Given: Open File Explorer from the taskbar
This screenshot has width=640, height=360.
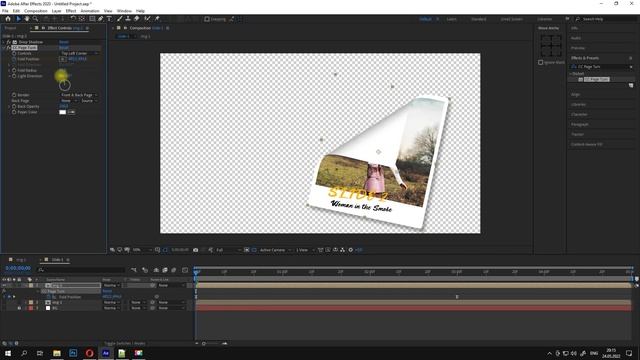Looking at the screenshot, I should pos(57,353).
